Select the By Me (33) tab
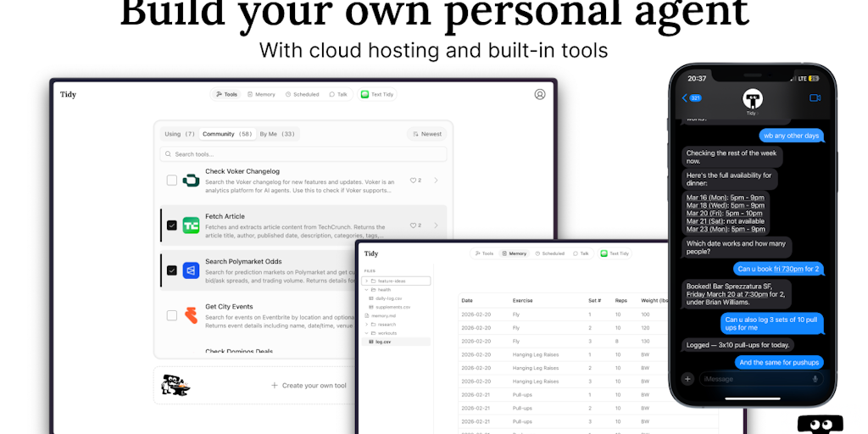This screenshot has height=434, width=868. tap(277, 134)
